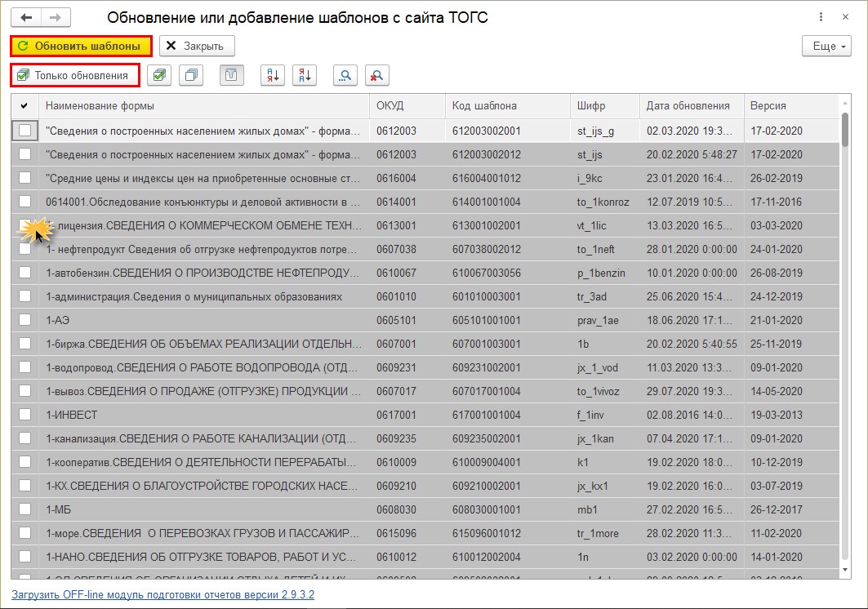This screenshot has height=609, width=868.
Task: Check the box for st_ijs_g row
Action: coord(25,131)
